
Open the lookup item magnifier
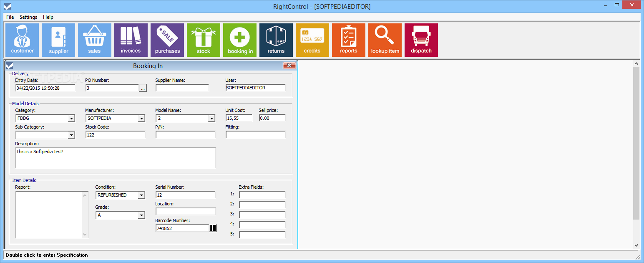point(385,40)
